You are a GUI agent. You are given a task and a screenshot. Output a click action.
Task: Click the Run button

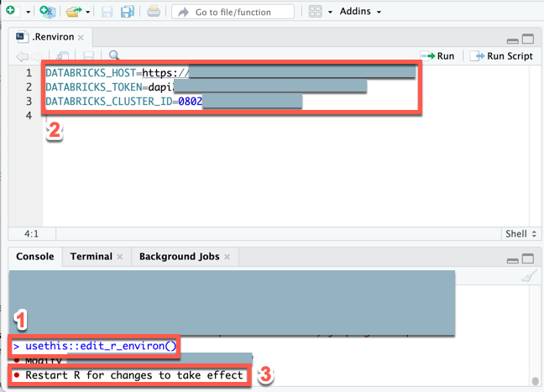[440, 56]
